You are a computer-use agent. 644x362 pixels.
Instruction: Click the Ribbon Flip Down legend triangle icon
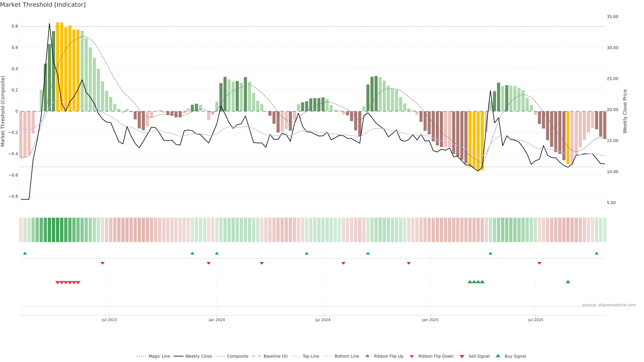pyautogui.click(x=412, y=356)
